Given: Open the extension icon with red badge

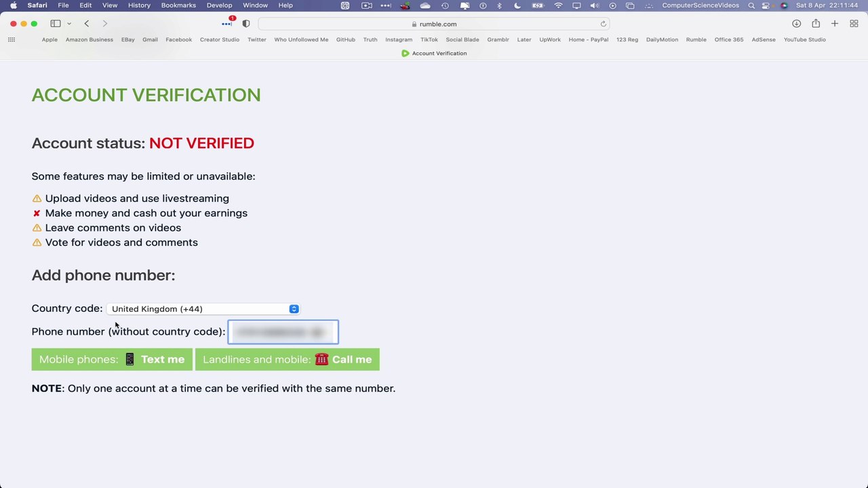Looking at the screenshot, I should click(227, 23).
